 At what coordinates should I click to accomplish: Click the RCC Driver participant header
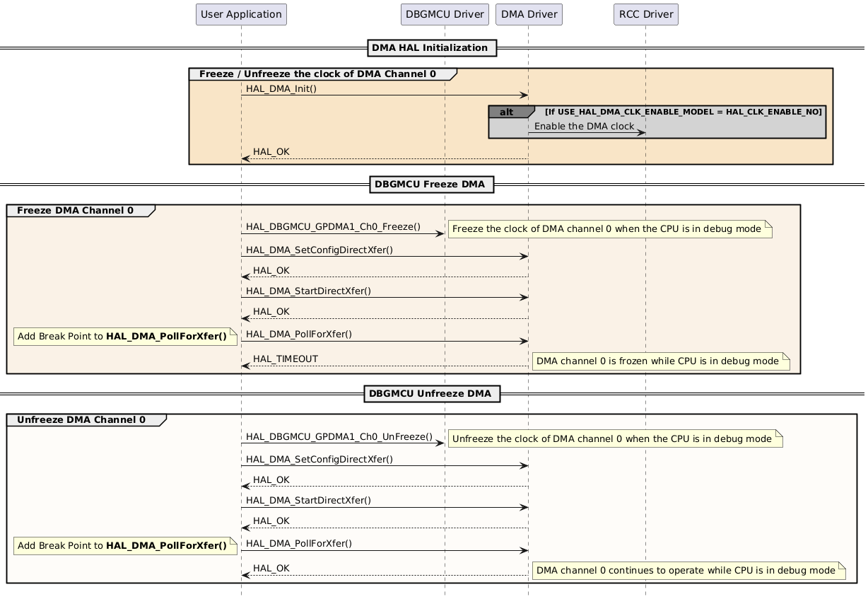point(645,14)
